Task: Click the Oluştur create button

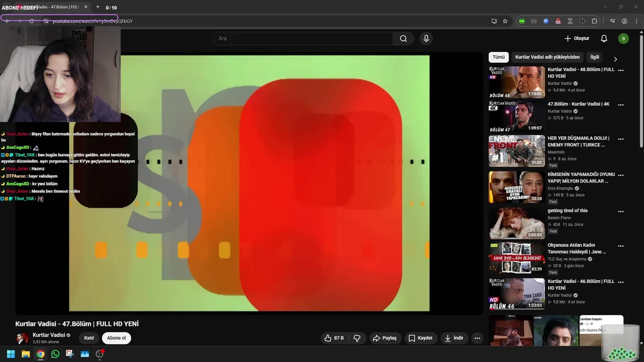Action: pyautogui.click(x=577, y=39)
